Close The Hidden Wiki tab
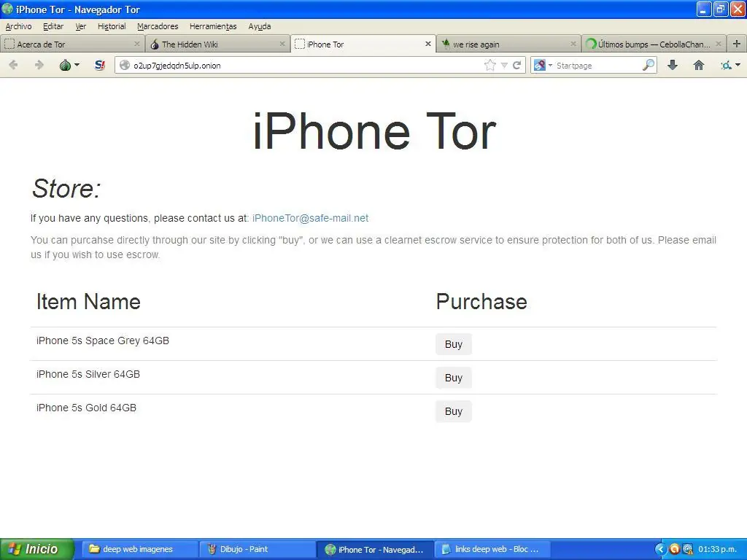747x560 pixels. (x=282, y=44)
